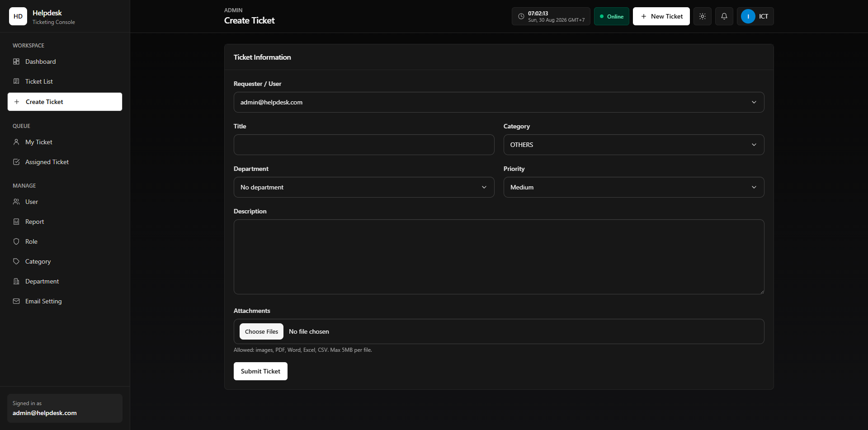This screenshot has width=868, height=430.
Task: Click the Assigned Ticket check icon
Action: (x=16, y=162)
